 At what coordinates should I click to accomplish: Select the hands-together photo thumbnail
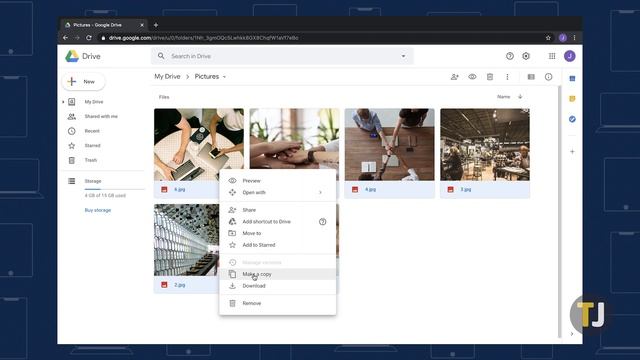pyautogui.click(x=294, y=139)
